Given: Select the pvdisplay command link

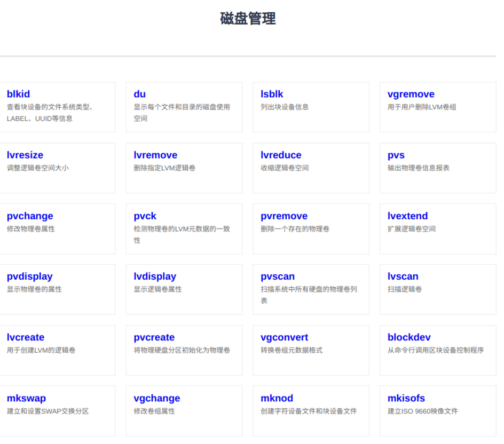Looking at the screenshot, I should 29,276.
